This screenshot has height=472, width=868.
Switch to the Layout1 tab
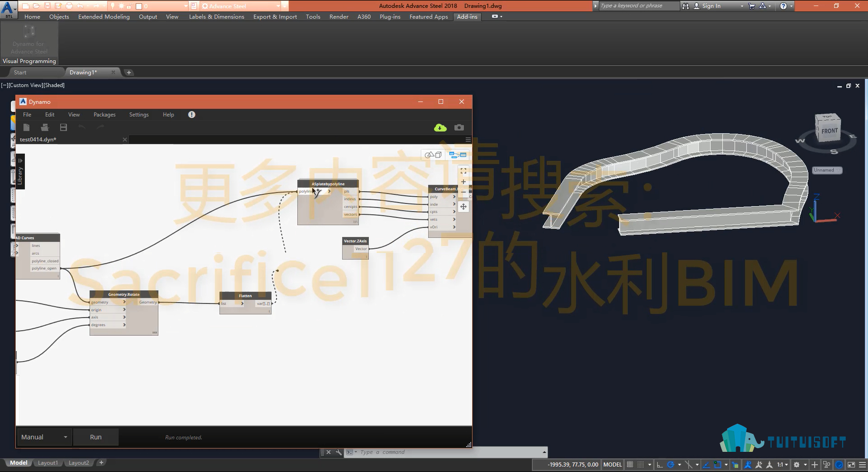(48, 463)
